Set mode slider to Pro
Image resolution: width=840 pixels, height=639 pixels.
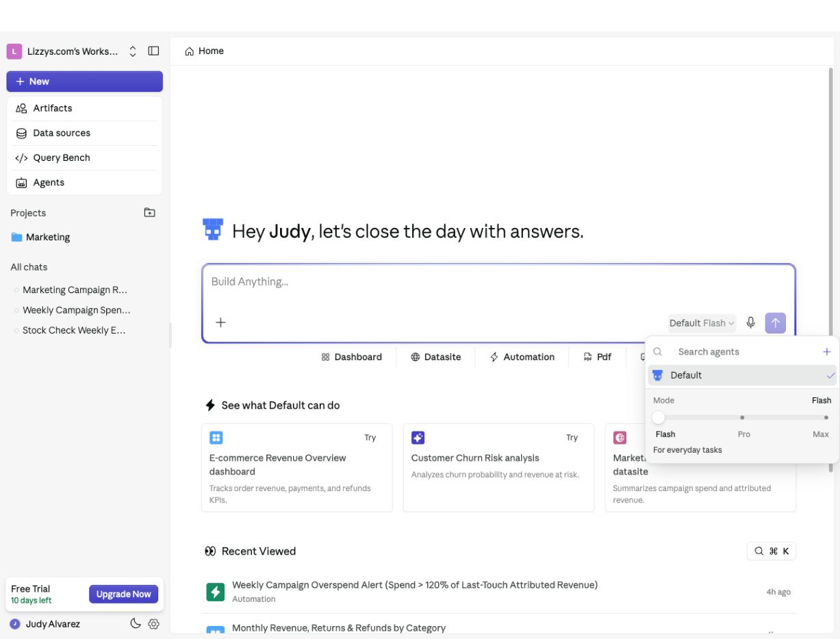[x=742, y=417]
